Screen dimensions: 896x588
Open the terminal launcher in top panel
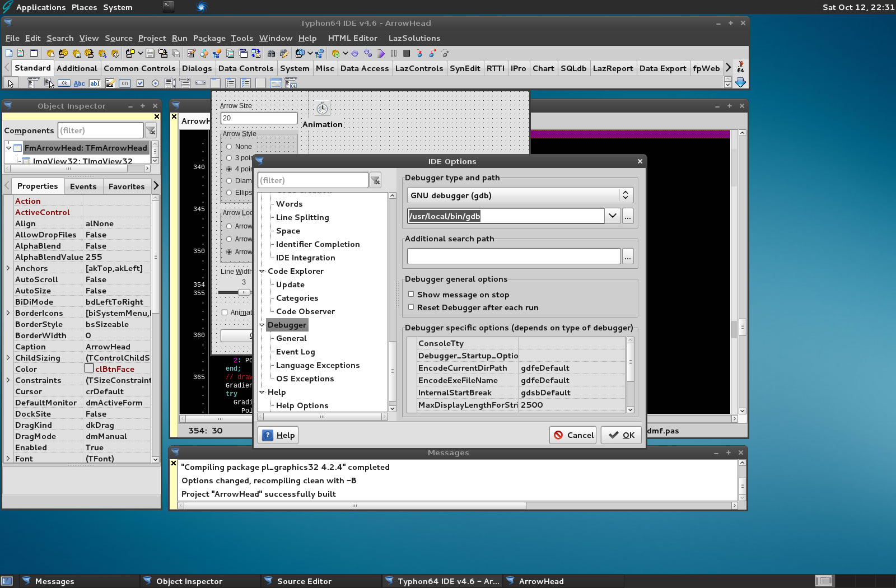pyautogui.click(x=169, y=7)
